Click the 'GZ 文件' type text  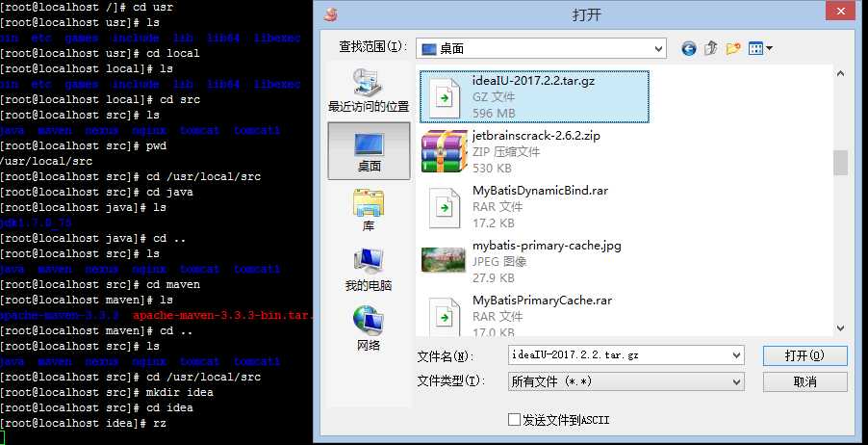pos(494,97)
